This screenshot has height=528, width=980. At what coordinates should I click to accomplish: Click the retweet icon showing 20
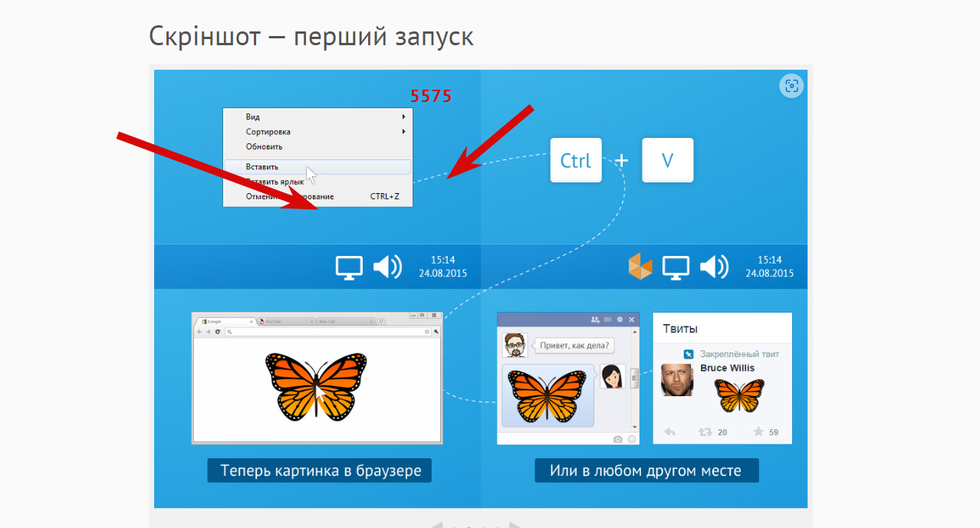pos(705,432)
